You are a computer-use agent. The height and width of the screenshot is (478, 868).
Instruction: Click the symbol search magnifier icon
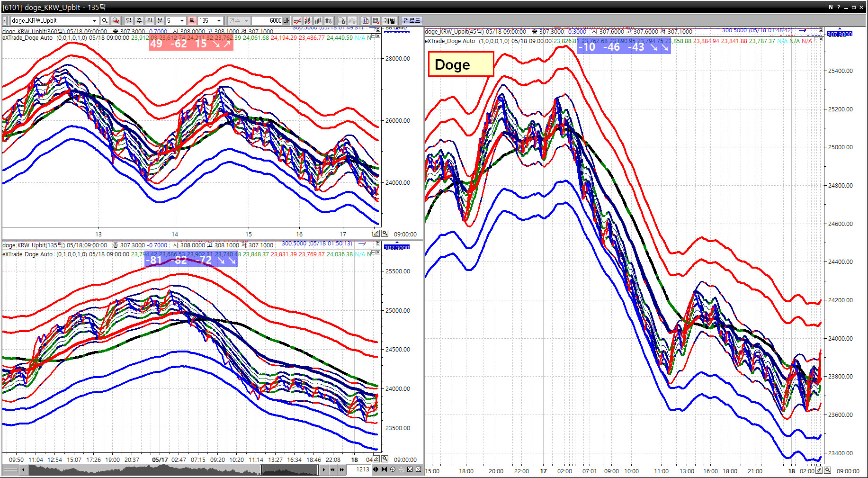[x=105, y=20]
